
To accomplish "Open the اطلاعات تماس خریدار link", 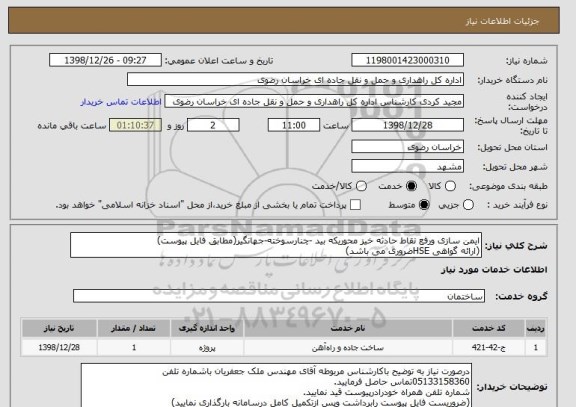I will tap(121, 102).
